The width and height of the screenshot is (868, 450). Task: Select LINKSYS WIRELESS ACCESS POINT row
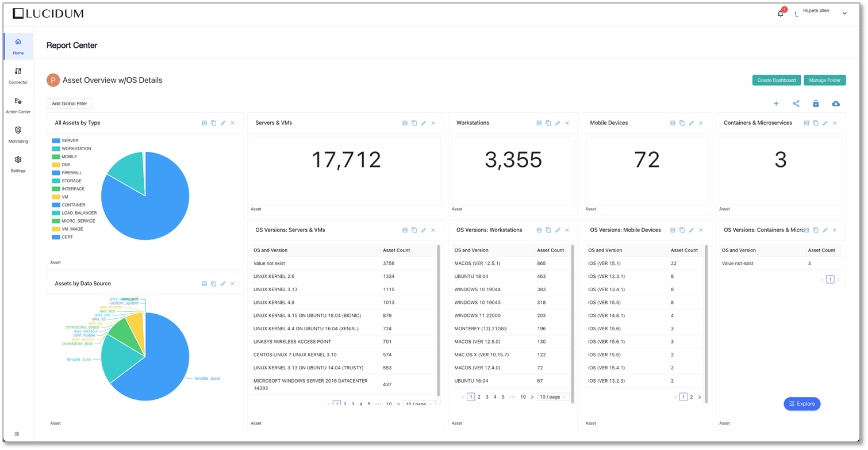click(x=343, y=342)
